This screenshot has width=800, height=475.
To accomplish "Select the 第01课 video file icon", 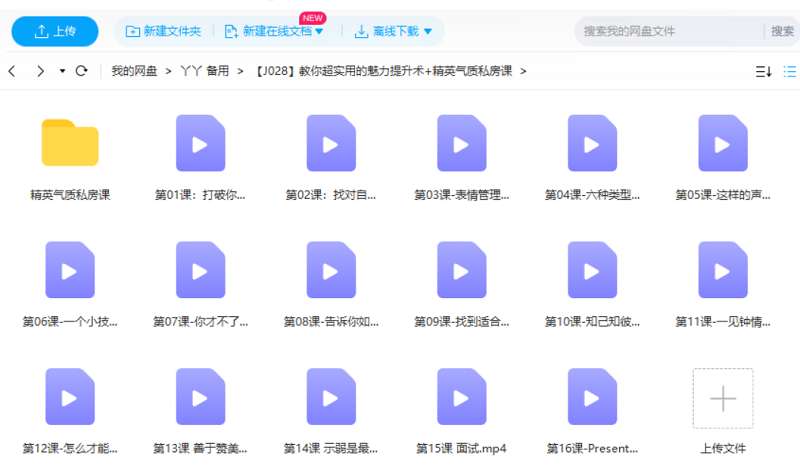I will pos(200,143).
